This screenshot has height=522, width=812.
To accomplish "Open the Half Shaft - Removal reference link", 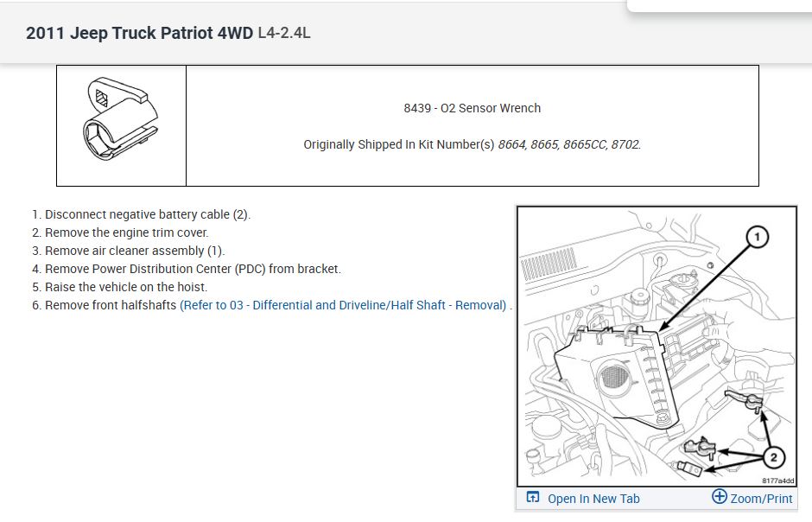I will click(344, 305).
